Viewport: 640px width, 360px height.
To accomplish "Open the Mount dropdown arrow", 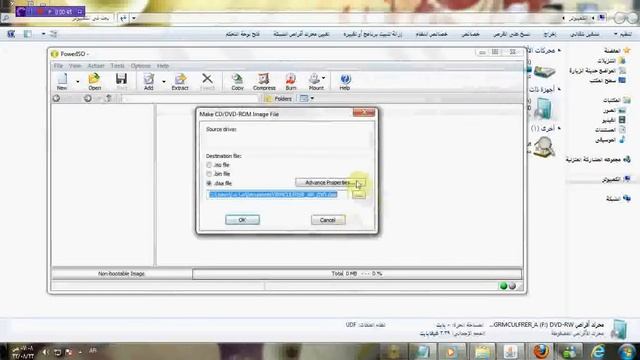I will (324, 78).
